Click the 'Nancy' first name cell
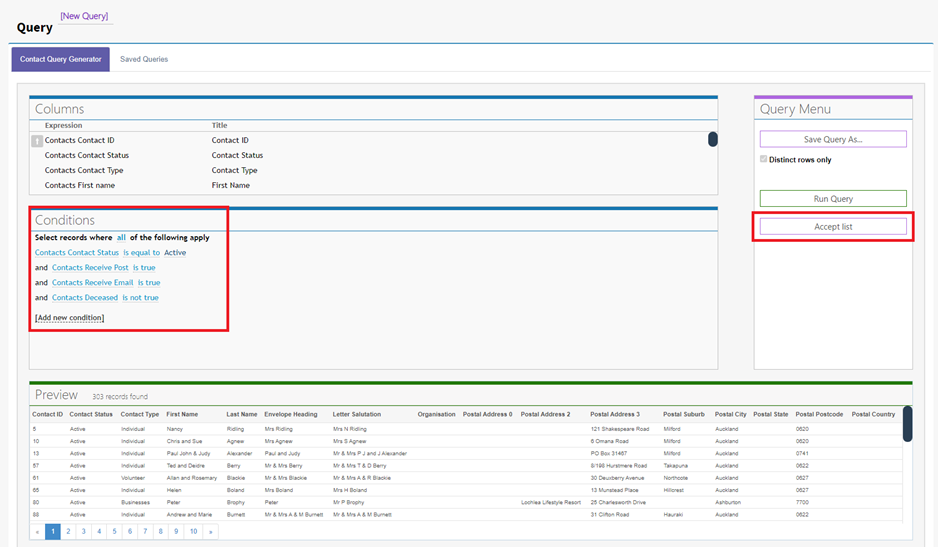938x547 pixels. pyautogui.click(x=175, y=429)
